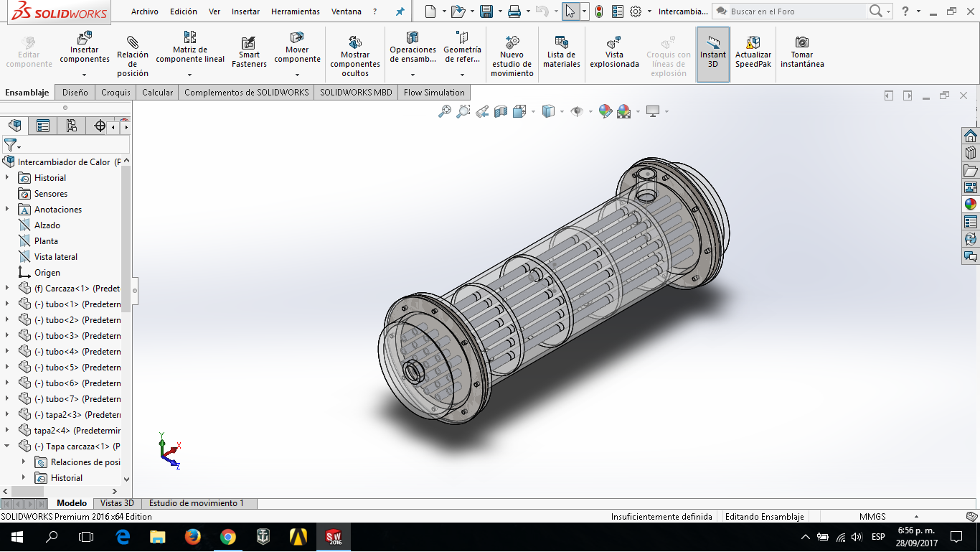Click Buscar en el Foro search field
This screenshot has height=552, width=980.
[796, 11]
